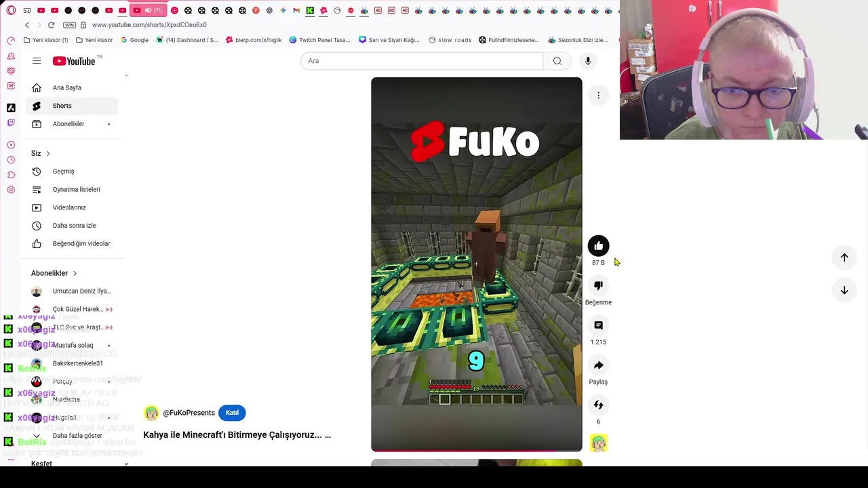Open Çok Güzel Harek... live channel
The height and width of the screenshot is (488, 868).
pyautogui.click(x=72, y=309)
